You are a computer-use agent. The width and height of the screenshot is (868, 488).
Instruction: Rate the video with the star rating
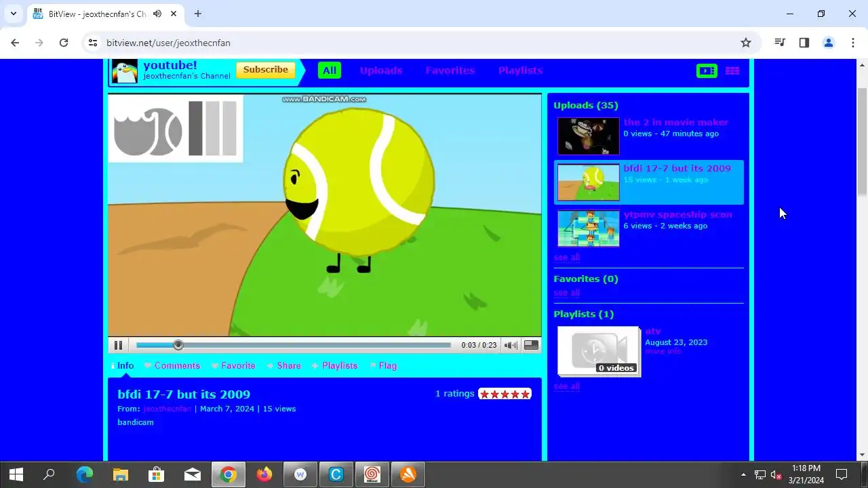[505, 394]
